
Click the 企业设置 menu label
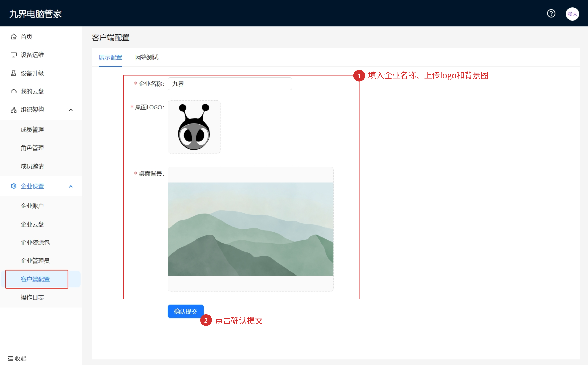click(x=32, y=186)
